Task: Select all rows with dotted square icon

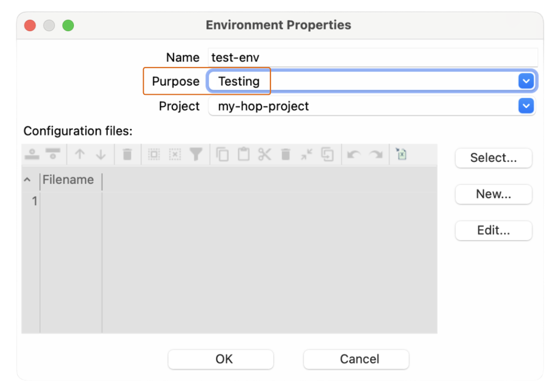Action: tap(154, 154)
